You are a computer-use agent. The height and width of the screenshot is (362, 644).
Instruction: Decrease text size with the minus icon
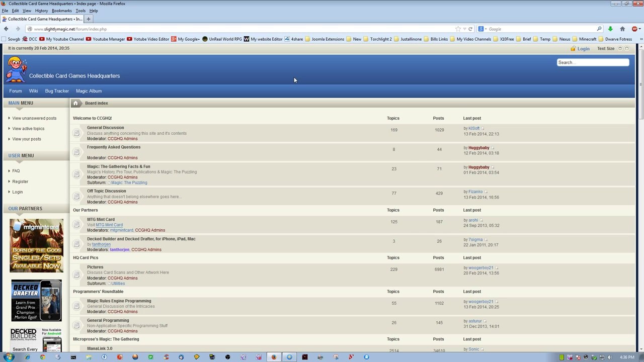(620, 49)
